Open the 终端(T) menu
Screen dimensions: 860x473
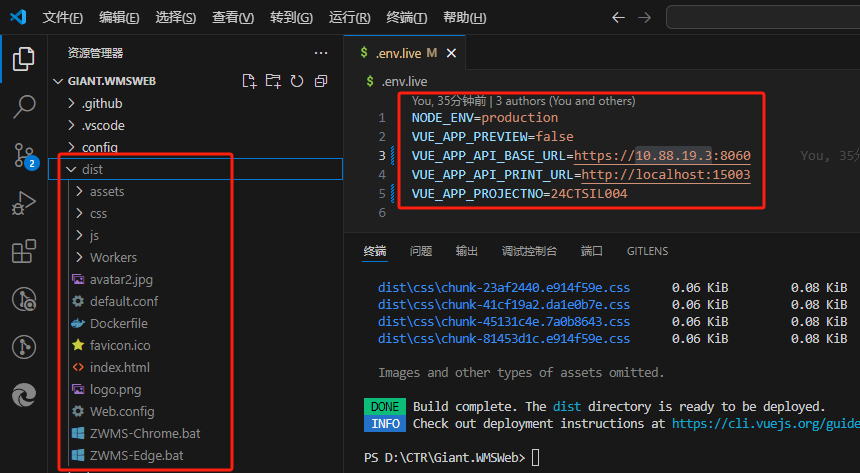[406, 18]
